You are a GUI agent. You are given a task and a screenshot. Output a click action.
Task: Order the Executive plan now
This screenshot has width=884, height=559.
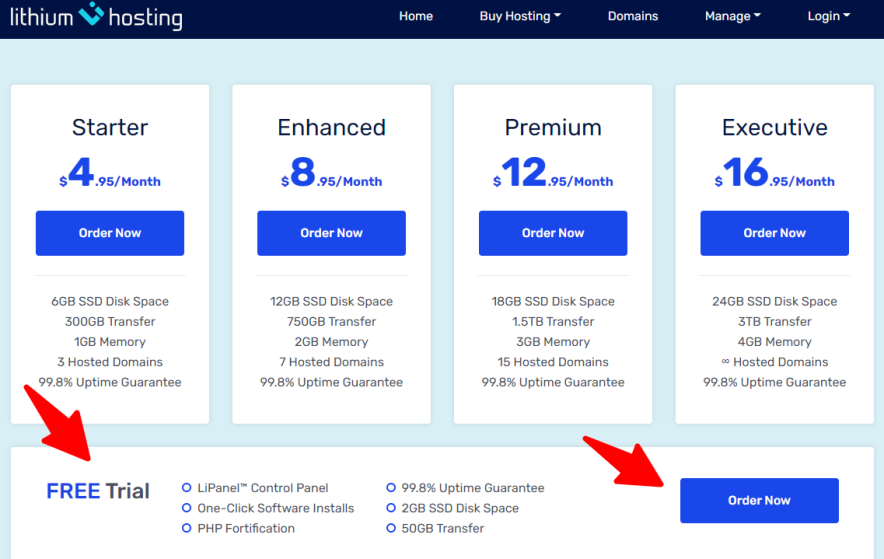point(775,233)
